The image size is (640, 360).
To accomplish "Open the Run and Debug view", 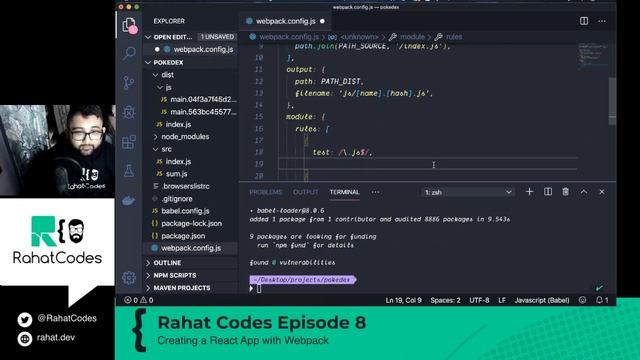I will (129, 112).
